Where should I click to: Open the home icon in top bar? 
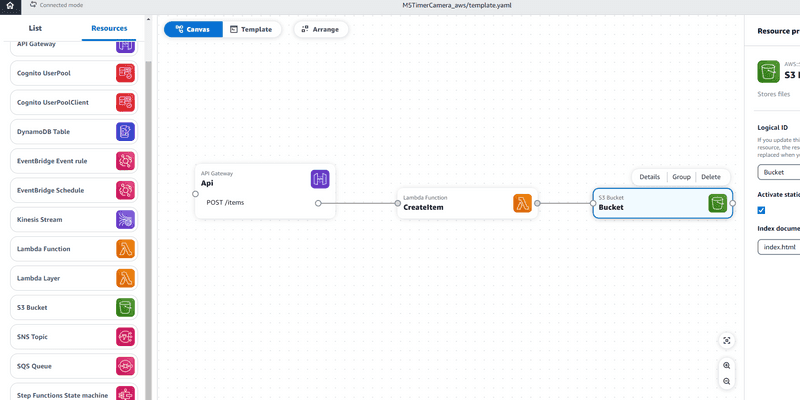click(10, 7)
